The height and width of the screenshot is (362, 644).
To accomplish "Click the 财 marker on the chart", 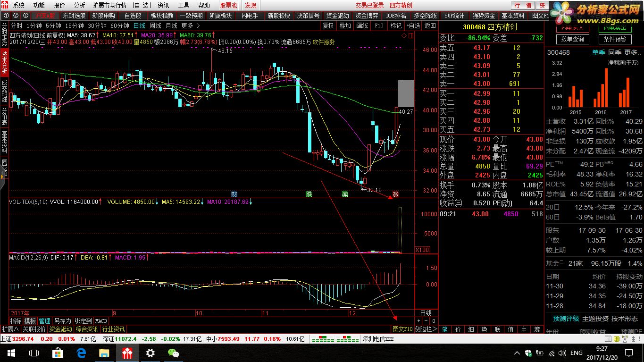I will [234, 194].
